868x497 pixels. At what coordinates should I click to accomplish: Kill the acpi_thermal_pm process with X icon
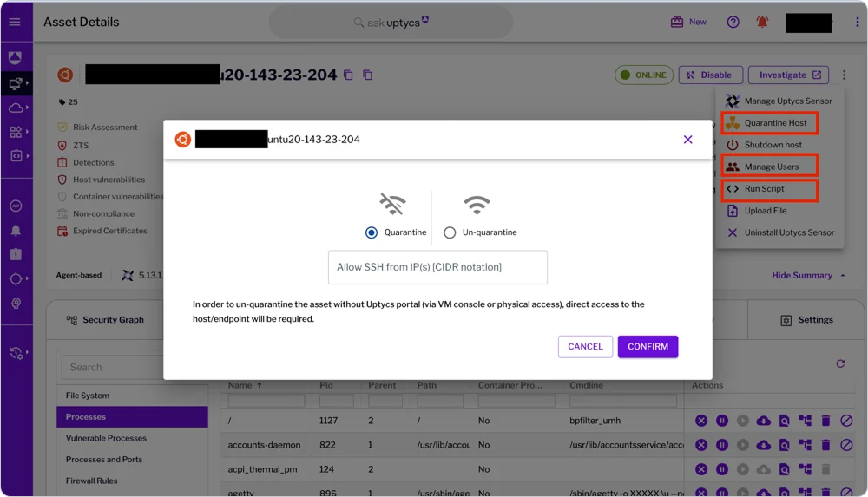[701, 469]
